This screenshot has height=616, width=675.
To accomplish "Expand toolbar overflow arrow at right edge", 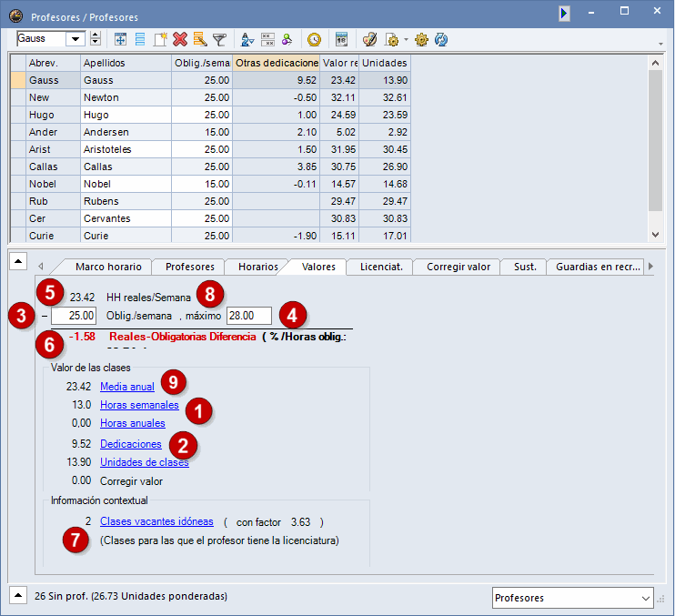I will (660, 44).
